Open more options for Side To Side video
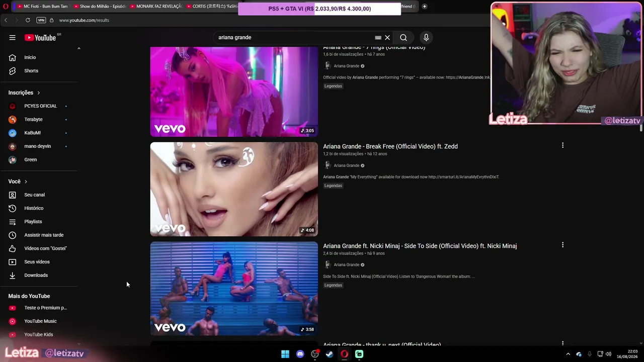This screenshot has height=362, width=644. [562, 245]
